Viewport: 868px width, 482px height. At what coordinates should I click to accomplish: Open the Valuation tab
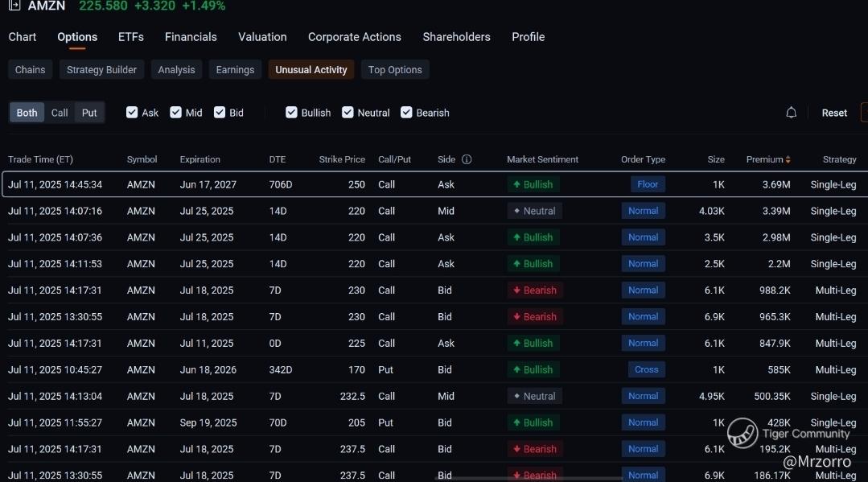pyautogui.click(x=262, y=37)
